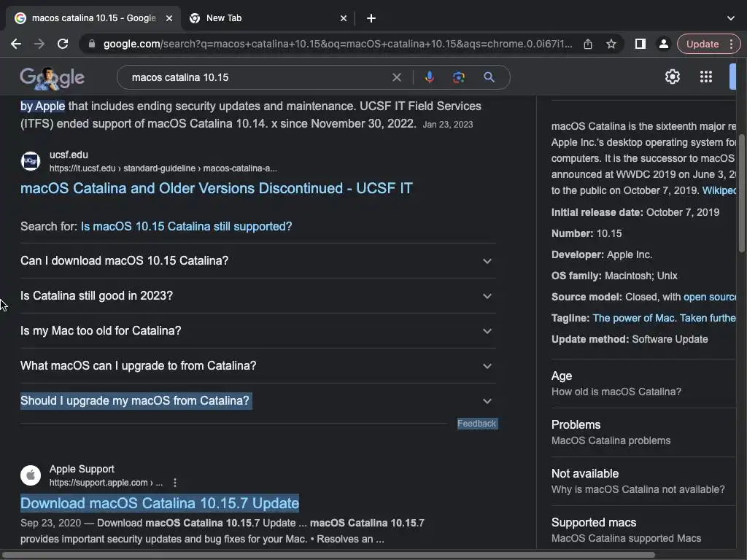
Task: Open more options for Apple Support result
Action: [x=175, y=483]
